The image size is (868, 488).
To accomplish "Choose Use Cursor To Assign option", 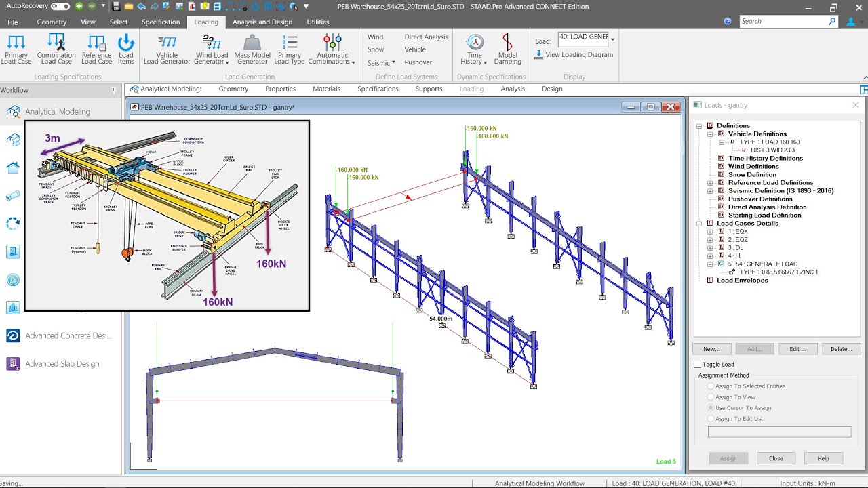I will tap(711, 408).
